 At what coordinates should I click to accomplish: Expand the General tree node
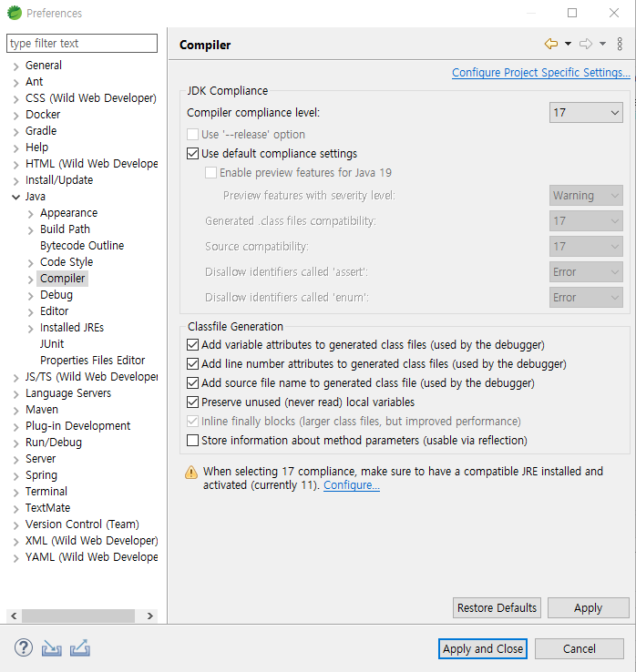click(x=15, y=66)
